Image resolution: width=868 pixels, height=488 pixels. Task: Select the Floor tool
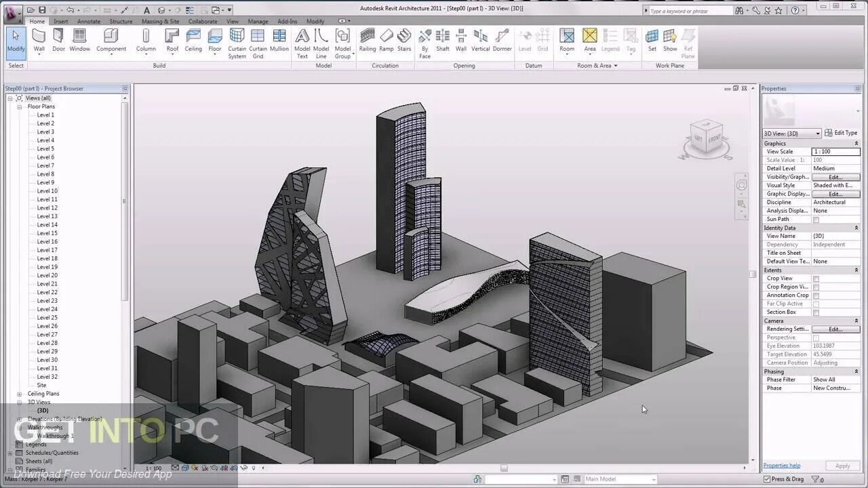click(x=215, y=41)
